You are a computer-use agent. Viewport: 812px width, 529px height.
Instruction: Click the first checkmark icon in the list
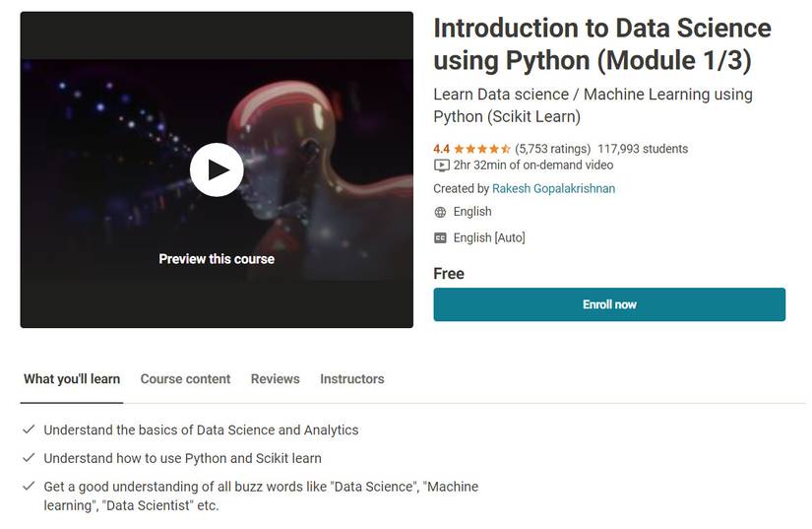click(x=29, y=430)
